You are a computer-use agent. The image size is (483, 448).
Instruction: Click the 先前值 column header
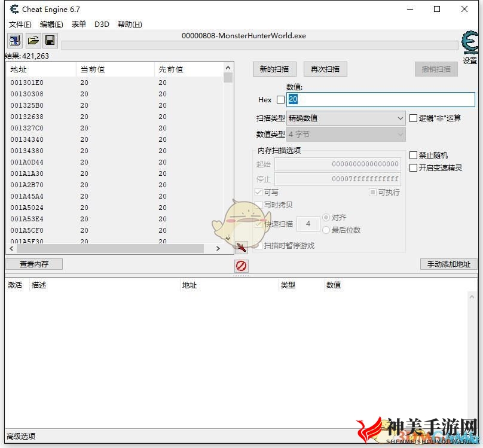point(189,69)
